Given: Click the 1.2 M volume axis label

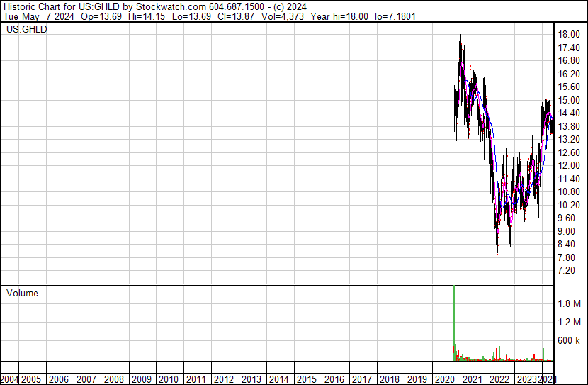Looking at the screenshot, I should tap(569, 322).
